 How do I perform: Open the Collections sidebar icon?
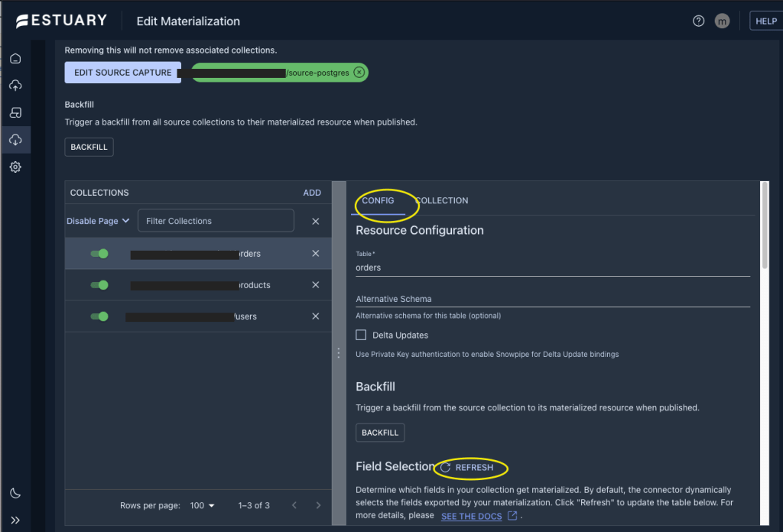[x=15, y=113]
